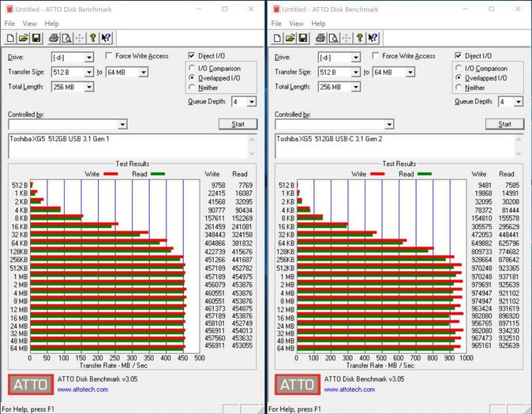532x414 pixels.
Task: Open Drive dropdown in right window
Action: coord(355,58)
